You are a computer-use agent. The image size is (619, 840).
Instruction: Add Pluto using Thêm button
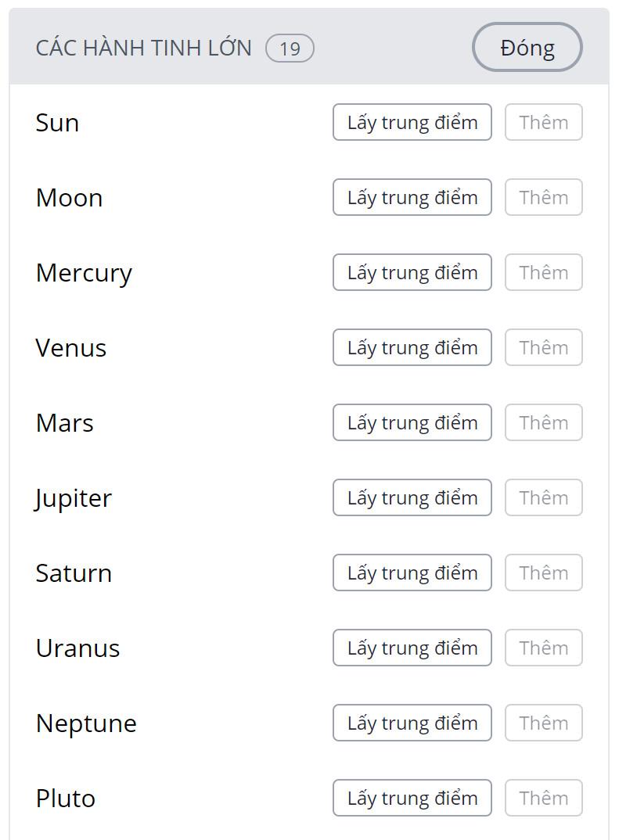(543, 799)
